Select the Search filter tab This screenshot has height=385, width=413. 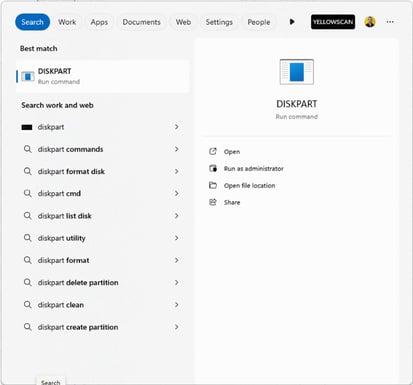point(33,22)
